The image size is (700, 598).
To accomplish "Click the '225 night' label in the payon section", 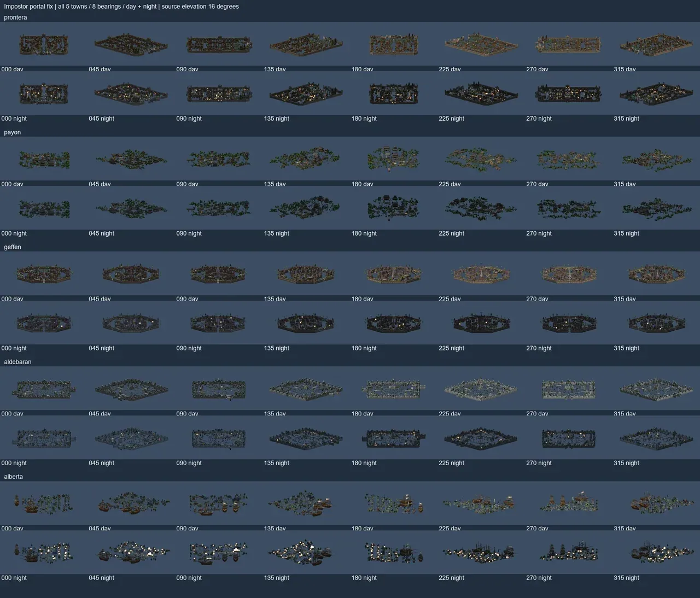I will (452, 233).
